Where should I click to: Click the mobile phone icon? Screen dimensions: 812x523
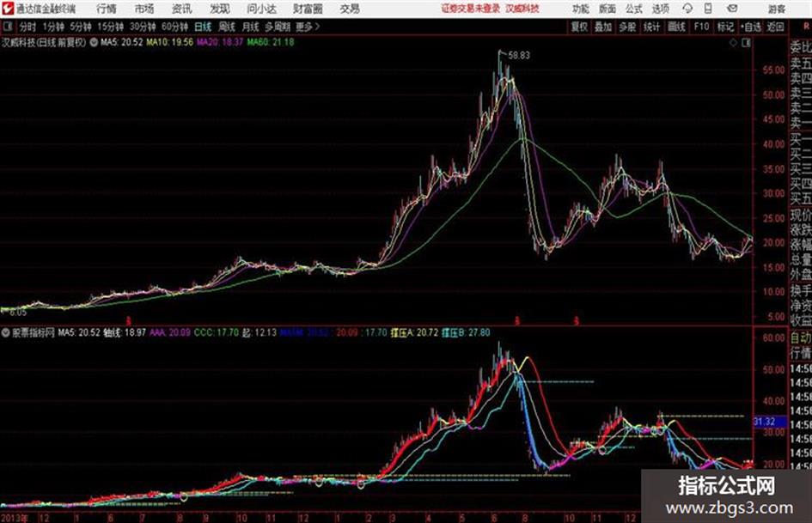[x=708, y=9]
